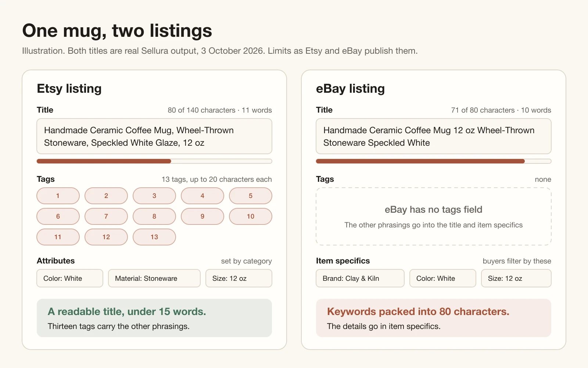Image resolution: width=588 pixels, height=368 pixels.
Task: Click the 'none' label beside eBay Tags
Action: (x=543, y=179)
